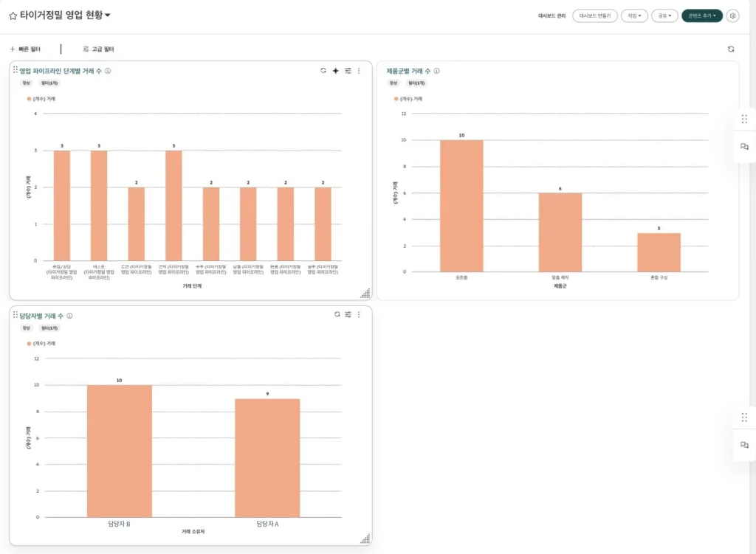The height and width of the screenshot is (554, 756).
Task: Open three-dot menu on 담당자별 거래 수 report
Action: (x=359, y=314)
